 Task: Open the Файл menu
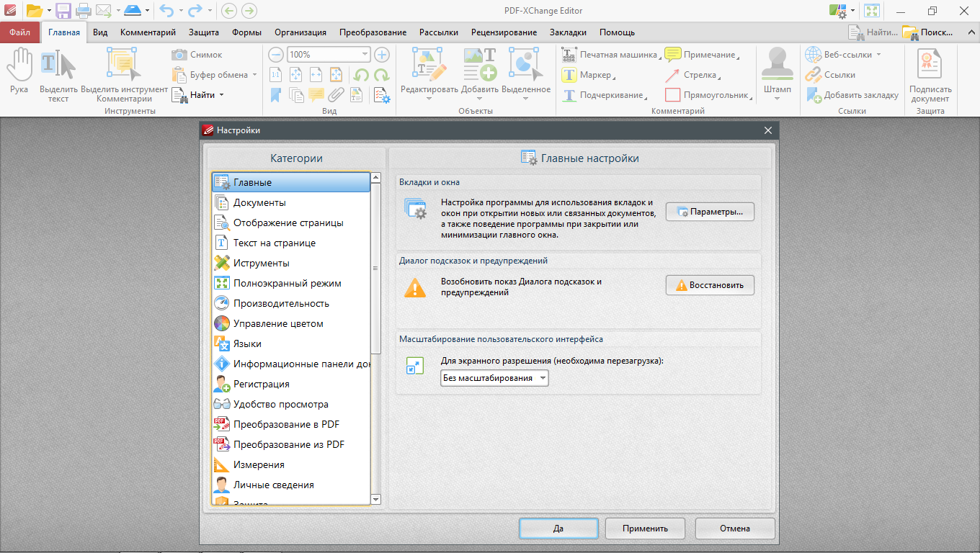pyautogui.click(x=20, y=32)
